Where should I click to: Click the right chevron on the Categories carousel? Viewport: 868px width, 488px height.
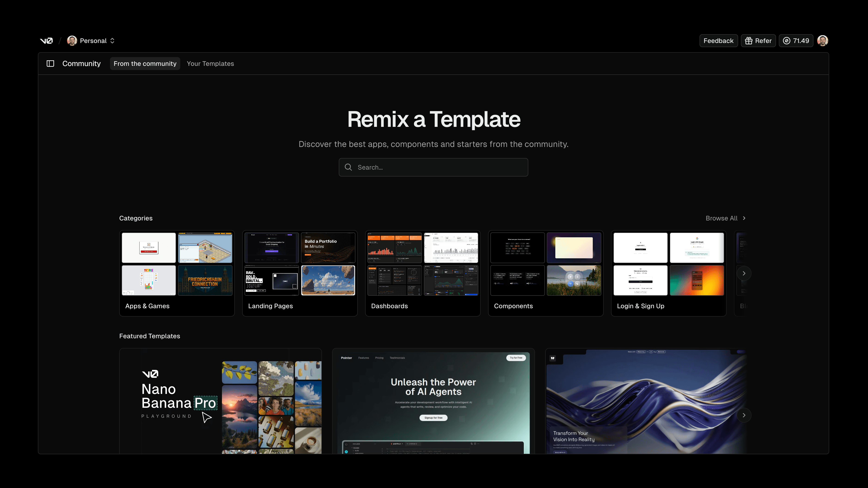coord(744,273)
